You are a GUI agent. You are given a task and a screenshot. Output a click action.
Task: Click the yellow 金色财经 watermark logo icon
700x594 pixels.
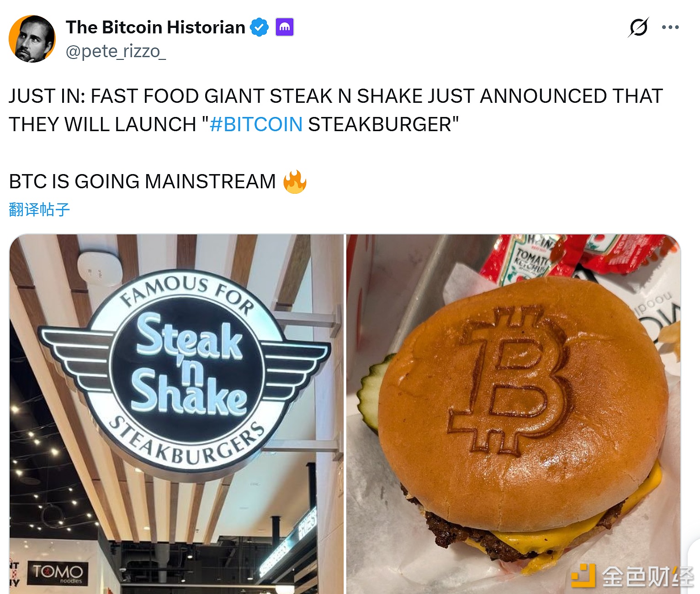583,575
